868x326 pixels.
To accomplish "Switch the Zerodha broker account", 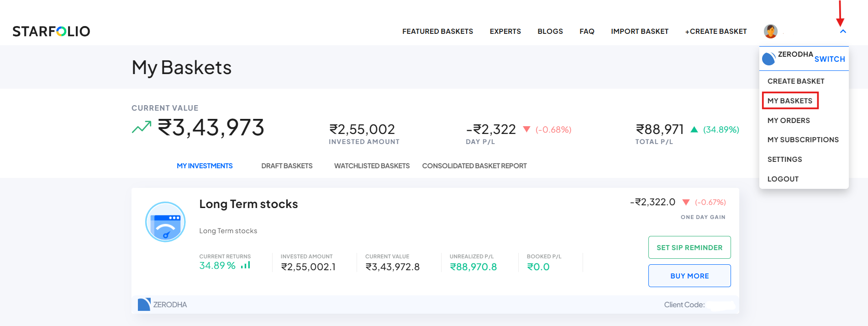I will tap(830, 59).
